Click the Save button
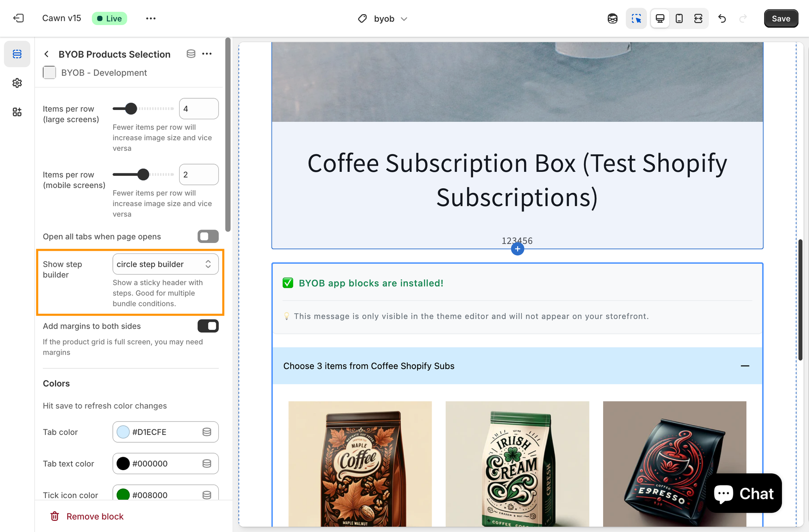809x532 pixels. 781,19
